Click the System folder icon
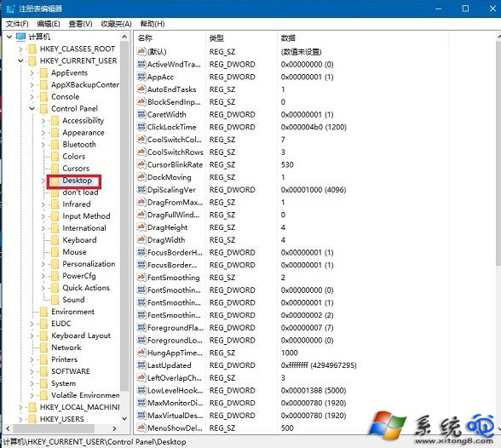501x448 pixels. (x=43, y=383)
